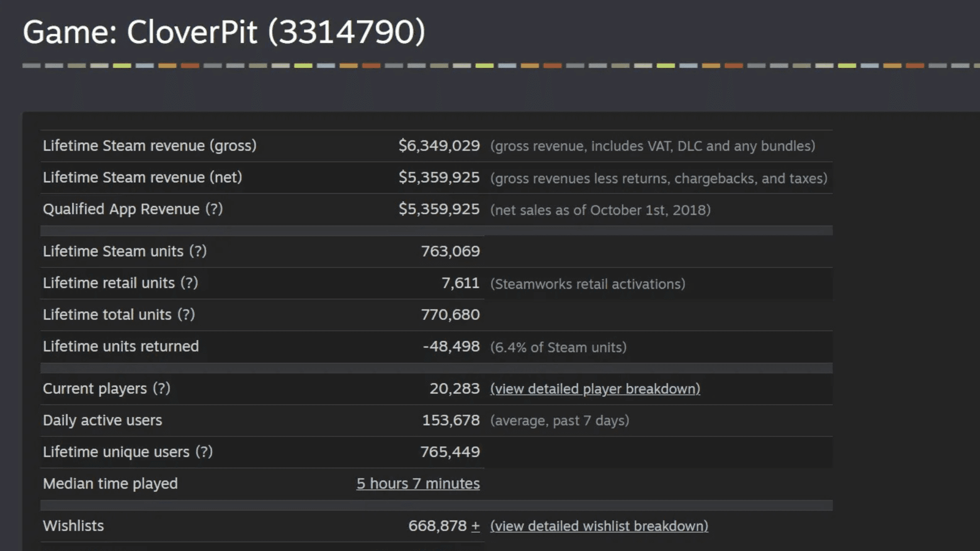
Task: Click the Lifetime total units value 770,680
Action: (450, 315)
